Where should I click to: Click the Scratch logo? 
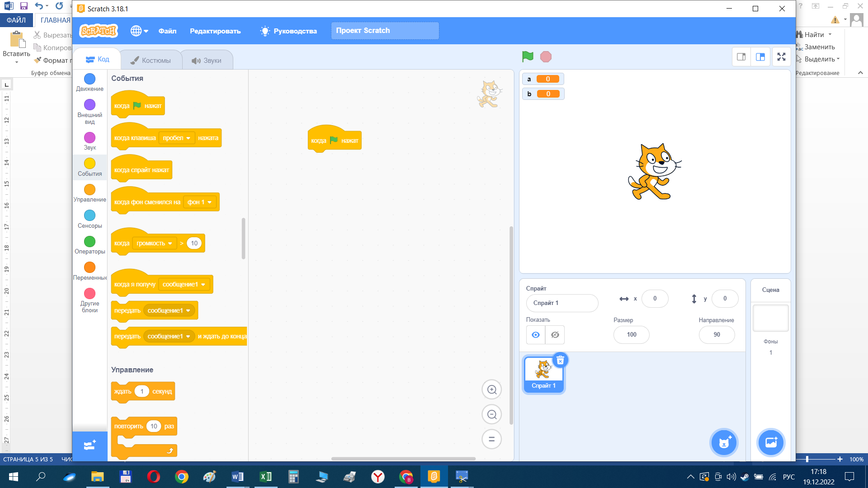[x=98, y=31]
